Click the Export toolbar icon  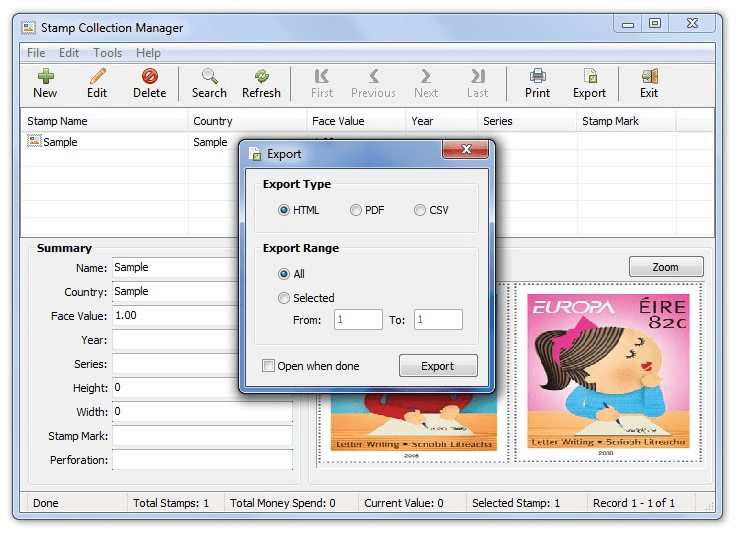[x=590, y=76]
